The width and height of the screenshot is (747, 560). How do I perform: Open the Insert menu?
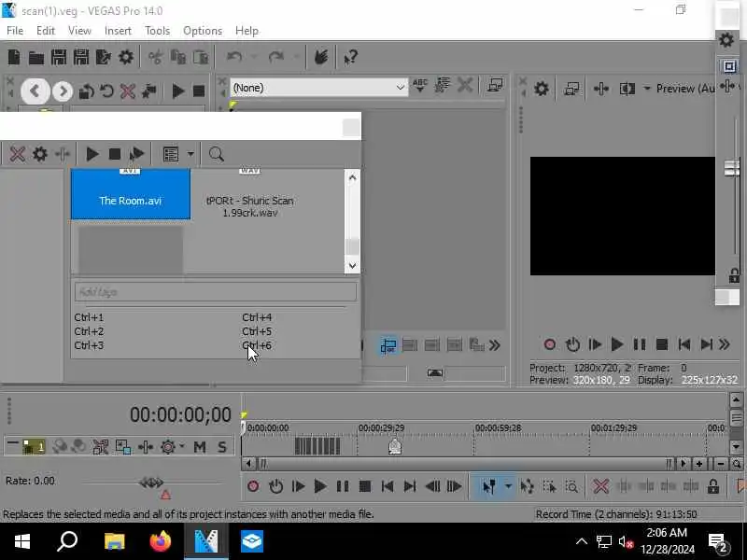click(118, 31)
